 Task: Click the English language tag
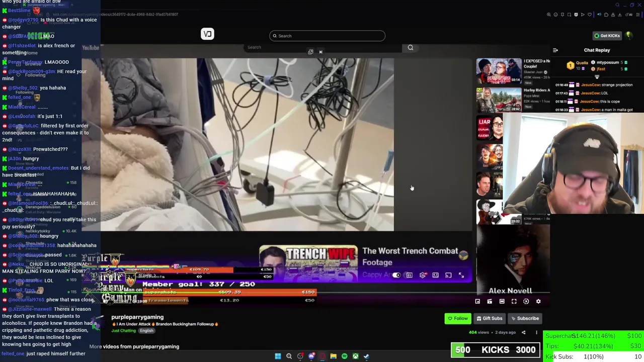146,331
